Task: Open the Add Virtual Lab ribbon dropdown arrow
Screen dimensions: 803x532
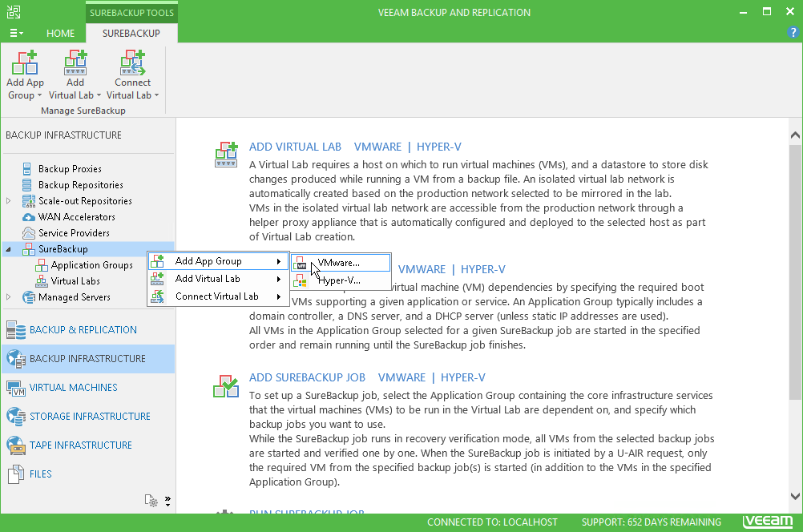Action: pos(99,95)
